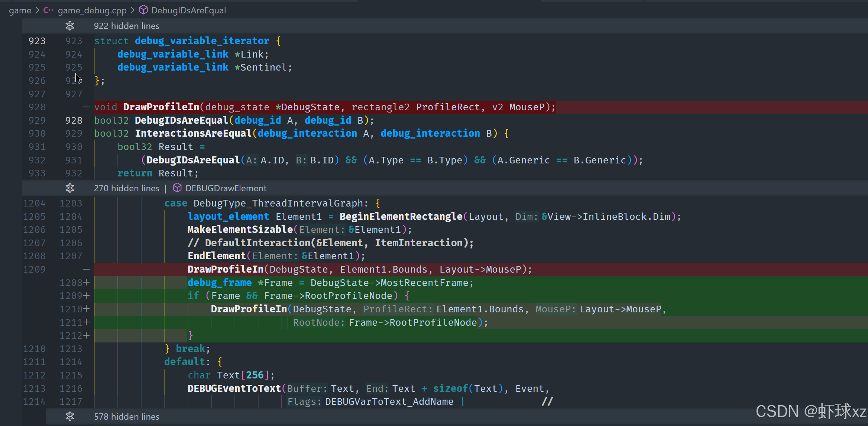Click unfold icon beside 922 hidden lines
Screen dimensions: 868x426
[x=70, y=26]
